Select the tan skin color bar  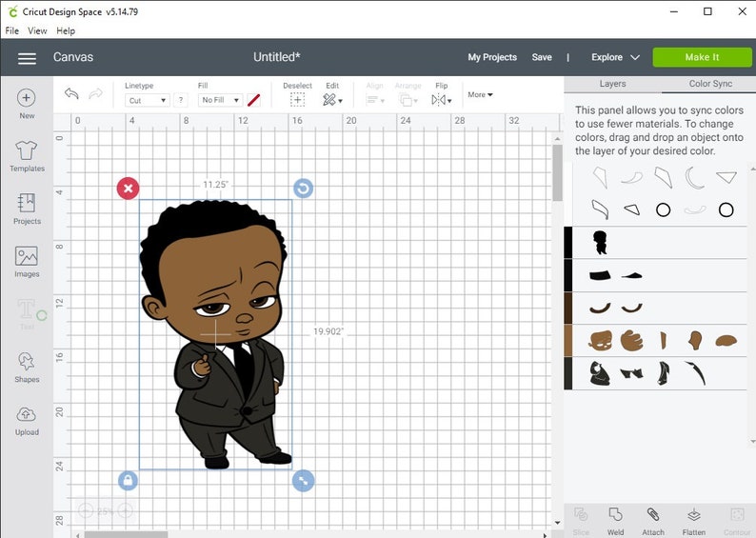[x=568, y=340]
